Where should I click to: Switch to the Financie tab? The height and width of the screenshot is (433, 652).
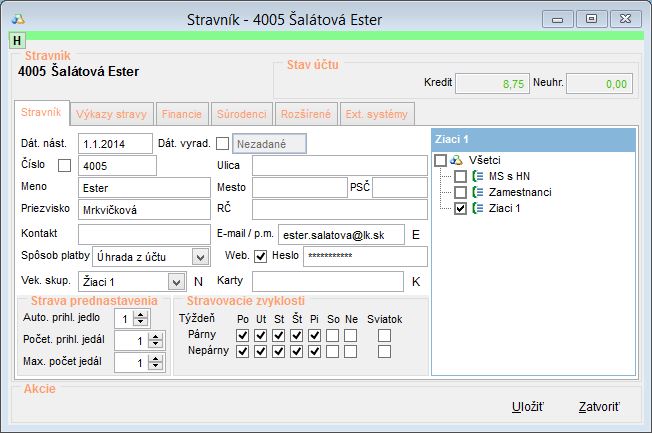coord(181,113)
